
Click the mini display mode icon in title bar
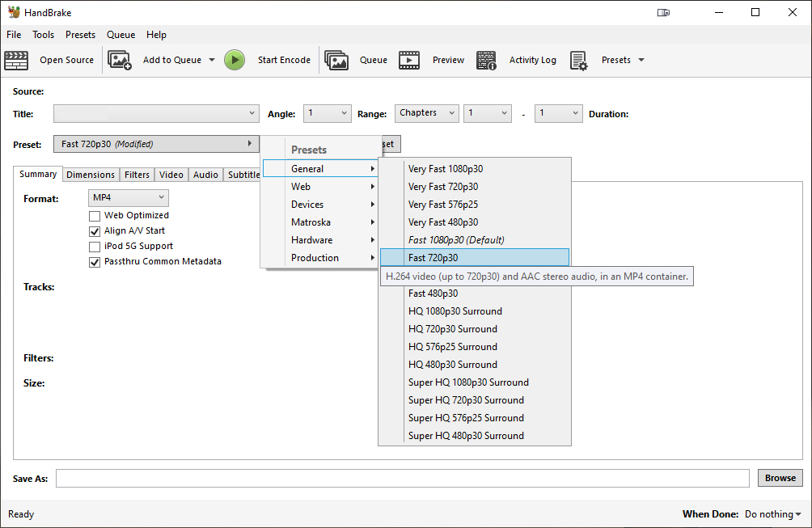coord(663,12)
